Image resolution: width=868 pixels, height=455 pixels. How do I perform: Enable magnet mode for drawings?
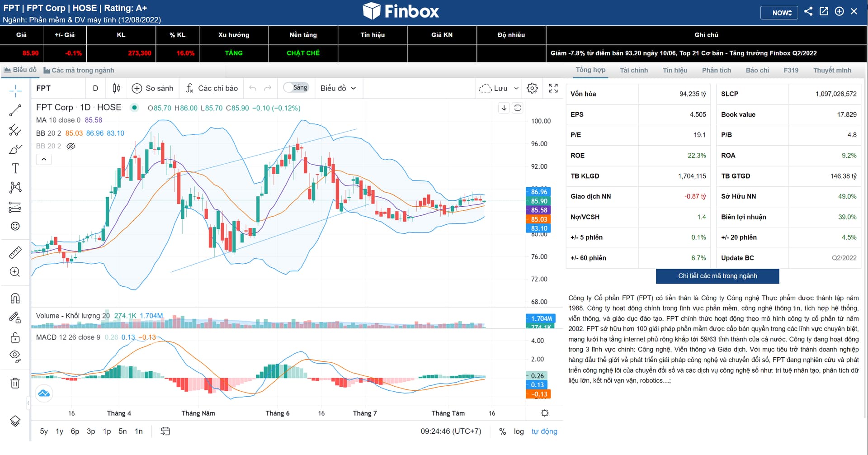(15, 299)
